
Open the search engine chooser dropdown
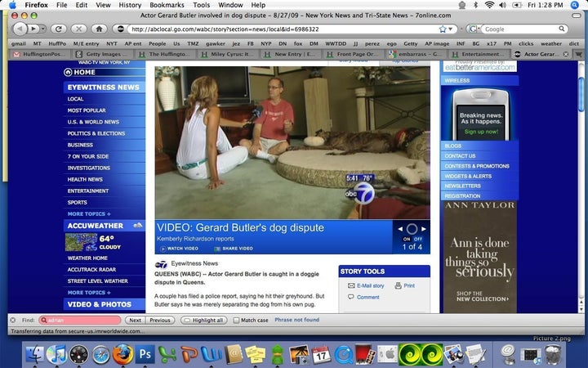[x=474, y=29]
